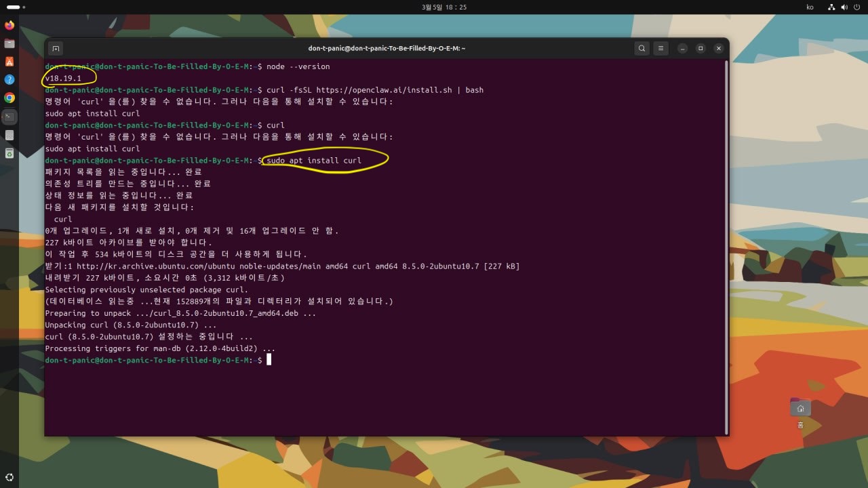
Task: Open the Files application from the dock
Action: coord(9,43)
